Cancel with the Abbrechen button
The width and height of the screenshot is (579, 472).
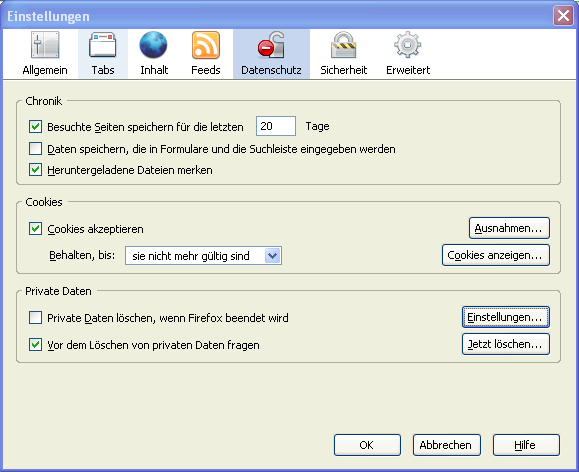pos(446,445)
